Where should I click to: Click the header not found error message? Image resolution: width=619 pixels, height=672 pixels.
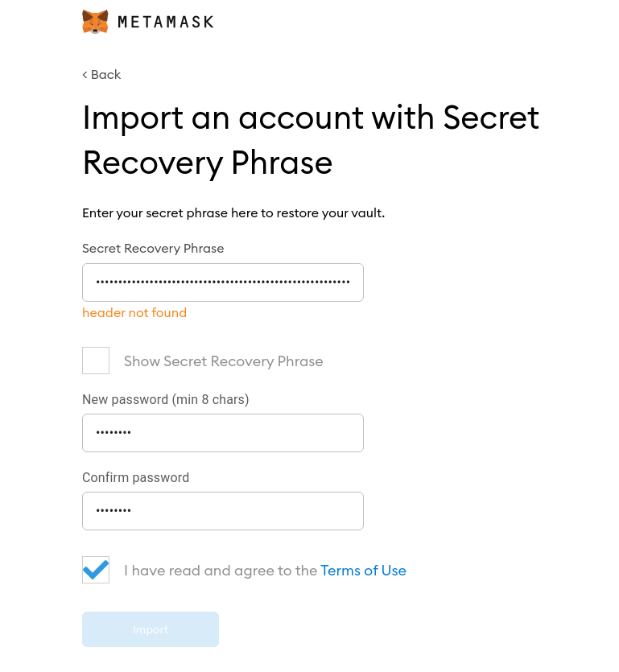[134, 312]
